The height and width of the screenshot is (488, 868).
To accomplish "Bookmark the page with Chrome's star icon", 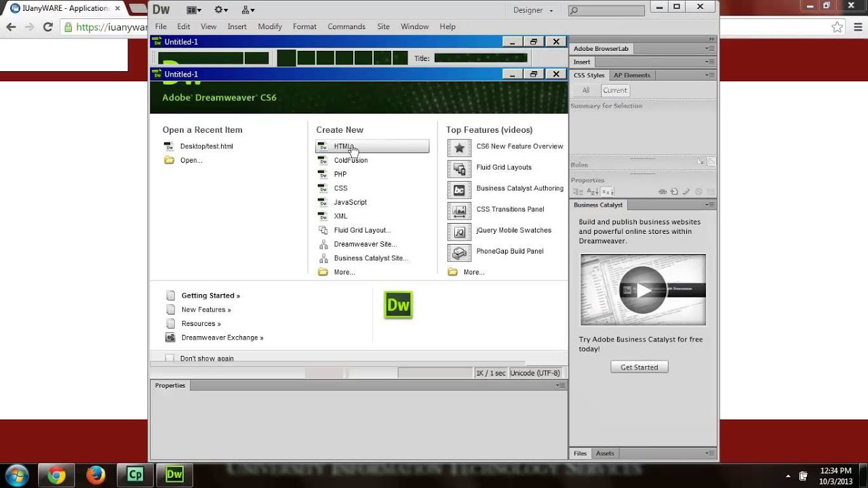I will tap(837, 27).
